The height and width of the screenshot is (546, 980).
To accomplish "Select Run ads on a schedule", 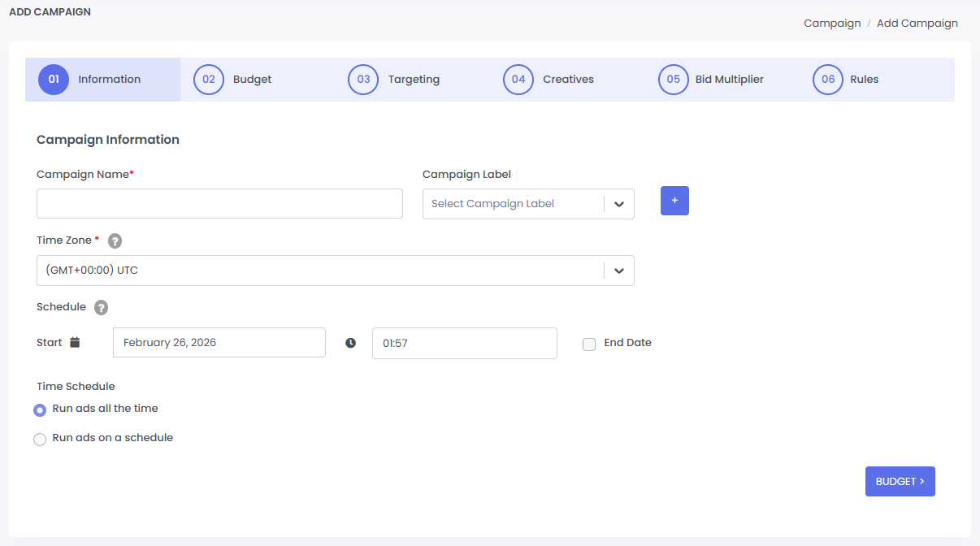I will (x=40, y=440).
